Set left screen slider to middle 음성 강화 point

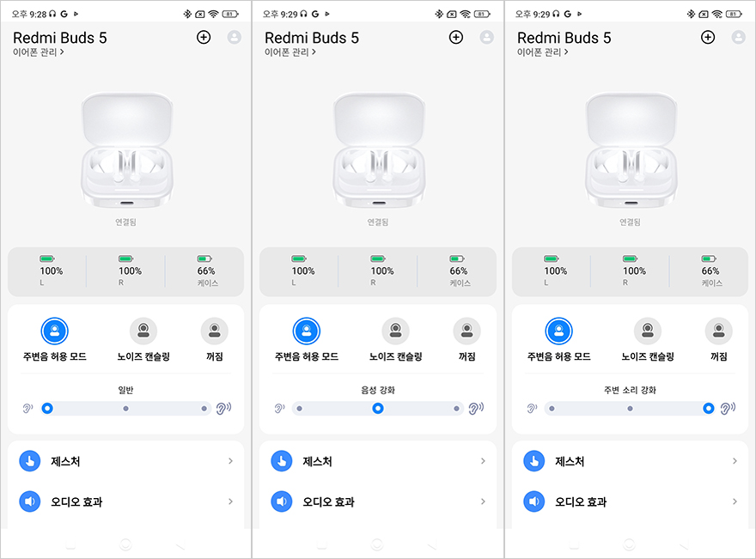(125, 409)
